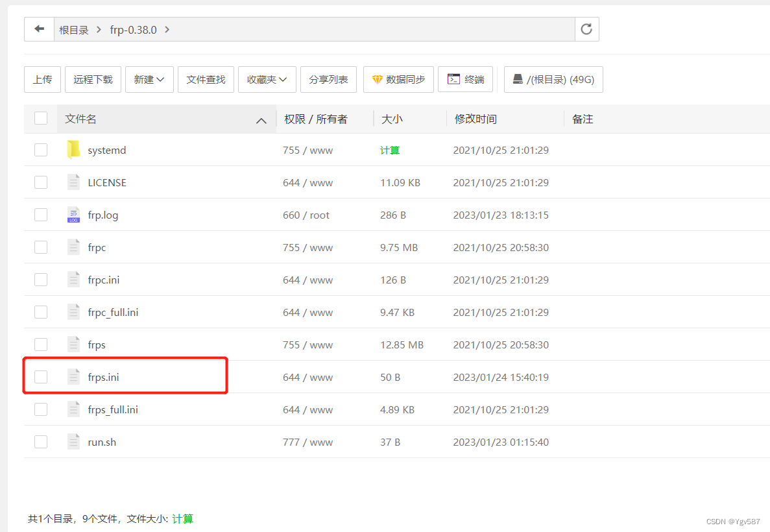Check the select-all checkbox in header row
This screenshot has height=532, width=770.
[41, 118]
